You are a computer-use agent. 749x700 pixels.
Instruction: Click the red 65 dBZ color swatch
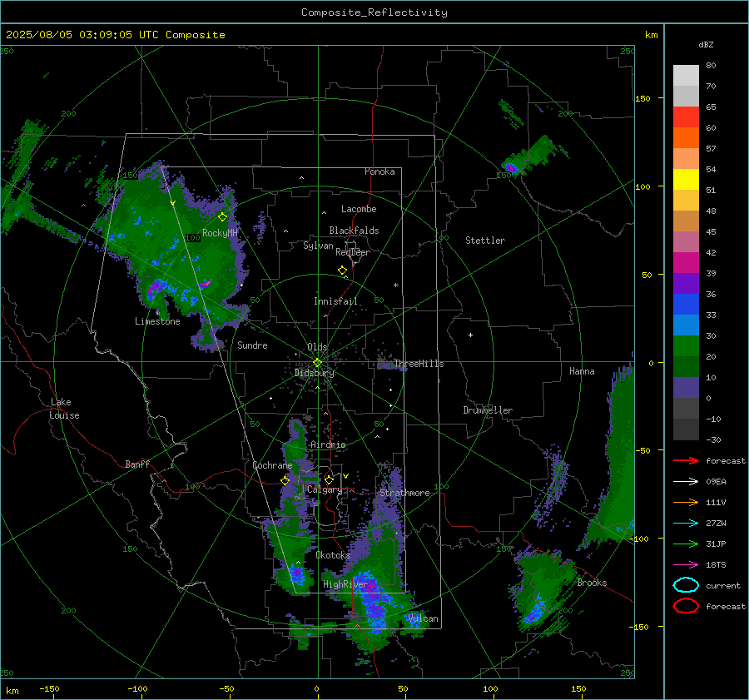coord(686,117)
